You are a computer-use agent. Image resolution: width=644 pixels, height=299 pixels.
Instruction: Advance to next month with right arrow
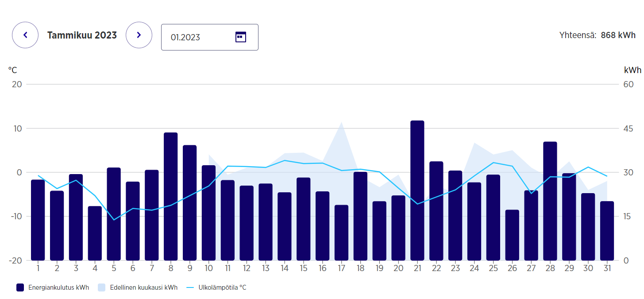click(x=139, y=35)
